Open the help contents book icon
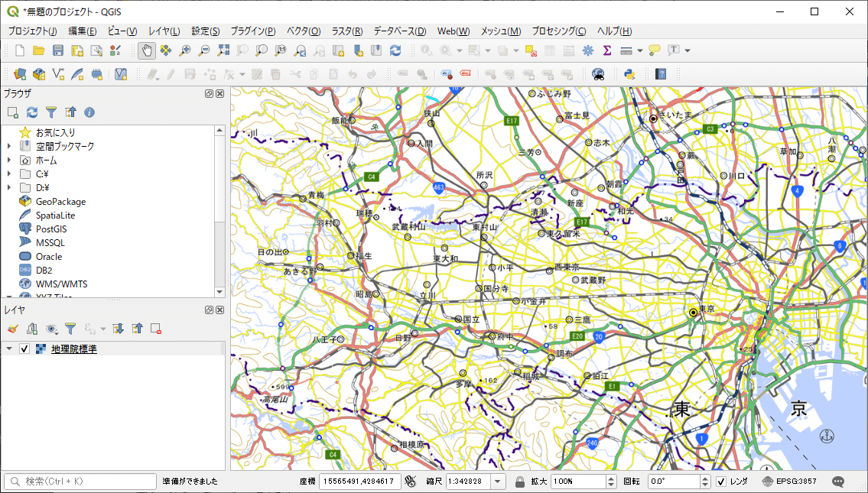868x493 pixels. coord(661,74)
